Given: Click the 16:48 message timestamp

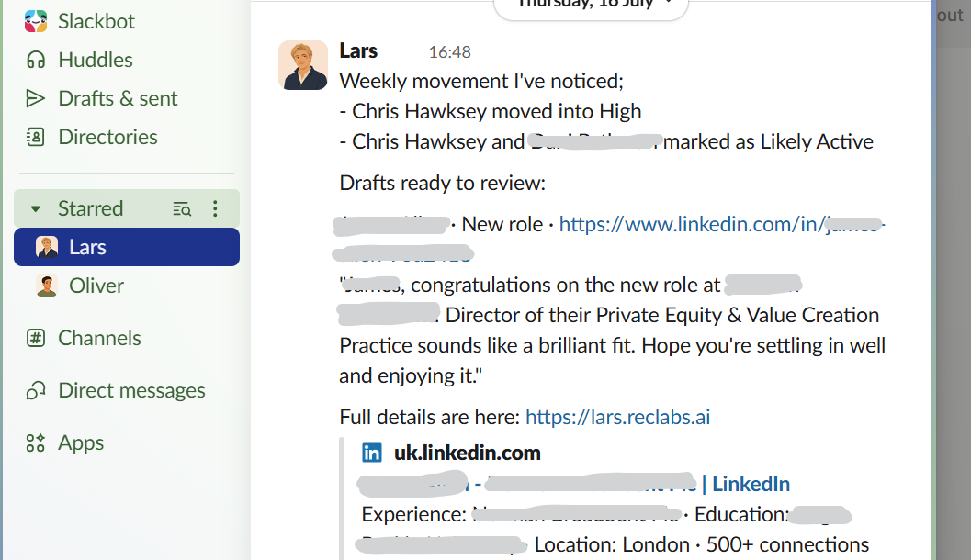Looking at the screenshot, I should click(x=449, y=52).
